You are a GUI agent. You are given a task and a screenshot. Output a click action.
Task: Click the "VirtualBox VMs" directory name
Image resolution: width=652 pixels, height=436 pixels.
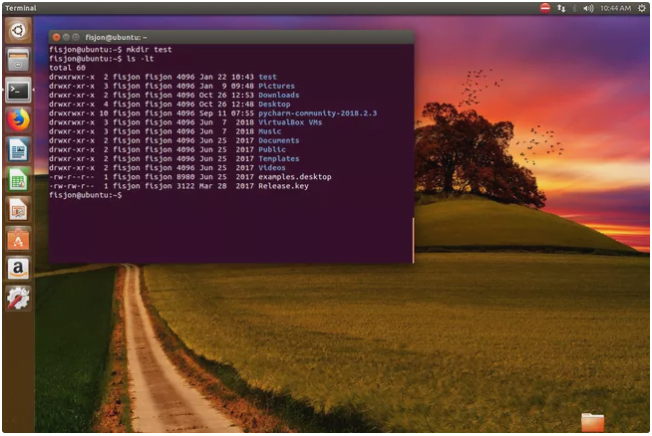(x=290, y=122)
